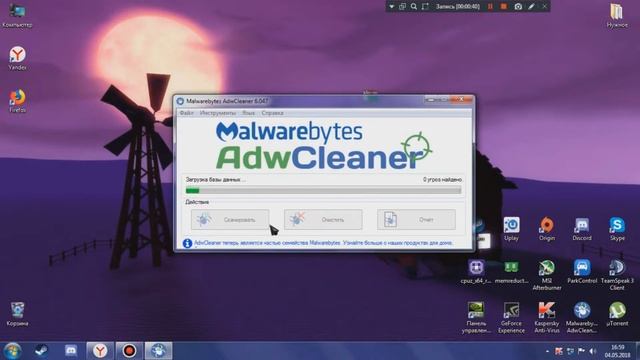
Task: Switch to AdwCleaner taskbar button
Action: click(159, 351)
